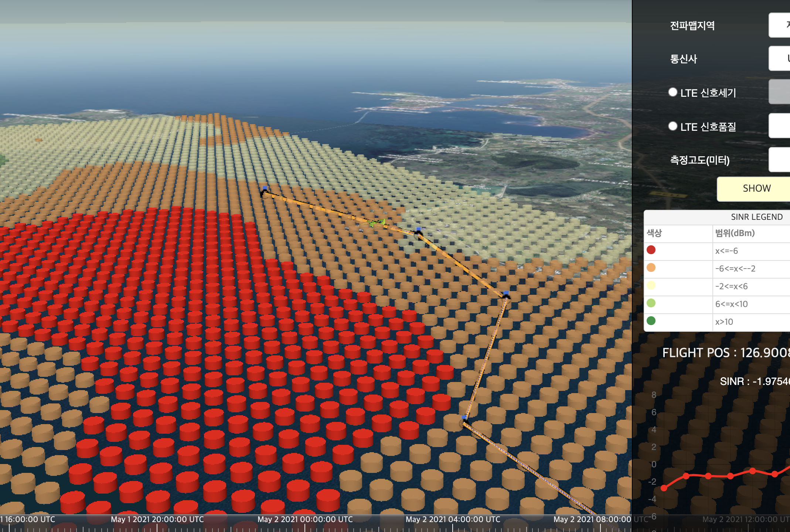This screenshot has width=790, height=532.
Task: Click the orange -6<=x<-2 legend dot
Action: (651, 268)
